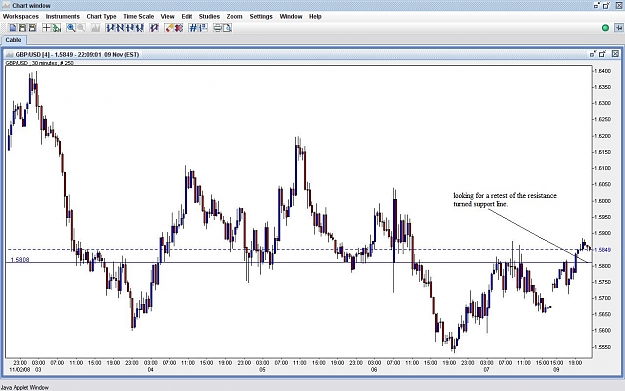Click the 'GBP/USD , 30 minutes, # 250' label

click(x=39, y=63)
